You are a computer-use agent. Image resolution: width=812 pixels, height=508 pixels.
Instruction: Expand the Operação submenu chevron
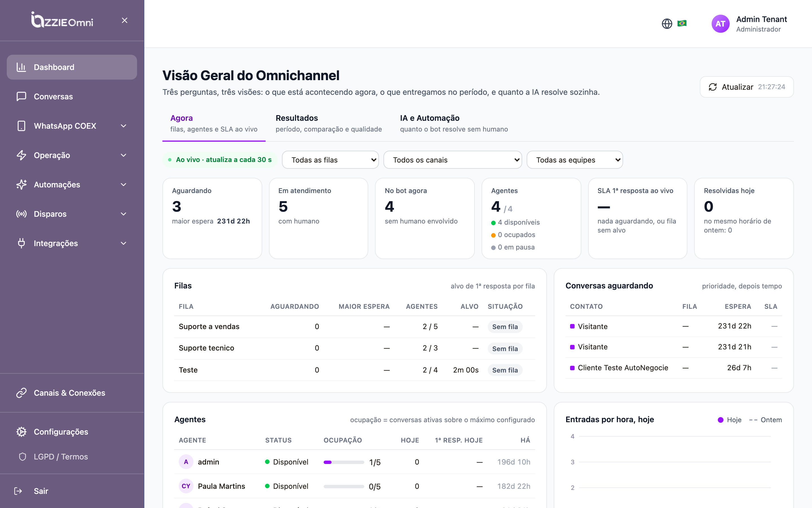click(x=123, y=155)
